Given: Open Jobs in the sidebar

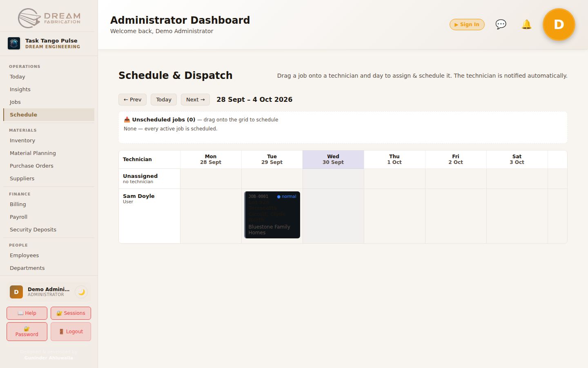Looking at the screenshot, I should pyautogui.click(x=49, y=102).
